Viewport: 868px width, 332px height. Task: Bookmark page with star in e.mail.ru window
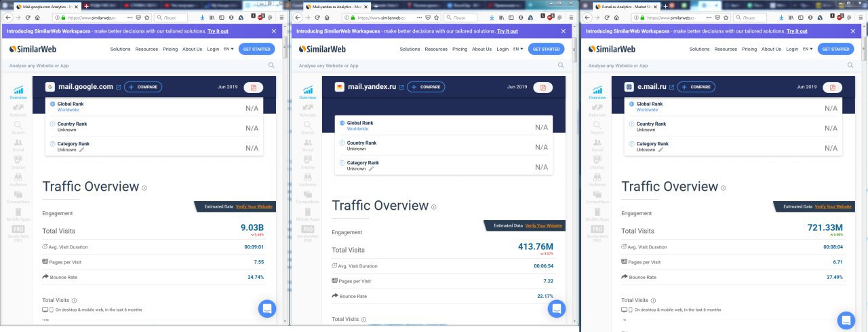[726, 17]
